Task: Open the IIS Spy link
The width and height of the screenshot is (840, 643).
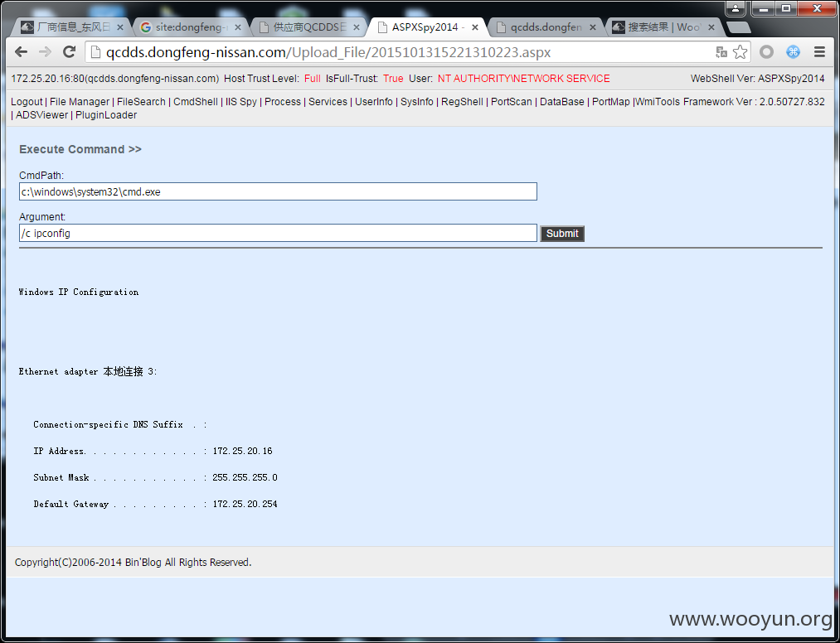Action: click(x=241, y=102)
